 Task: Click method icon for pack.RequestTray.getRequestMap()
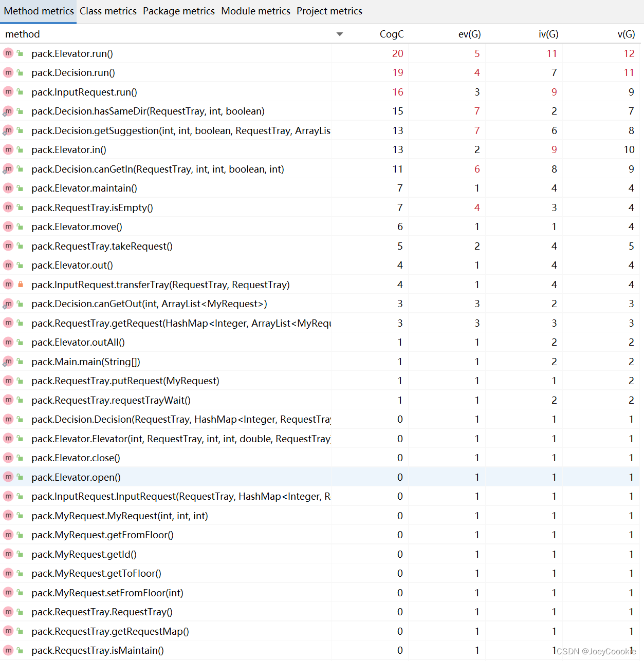pos(8,631)
